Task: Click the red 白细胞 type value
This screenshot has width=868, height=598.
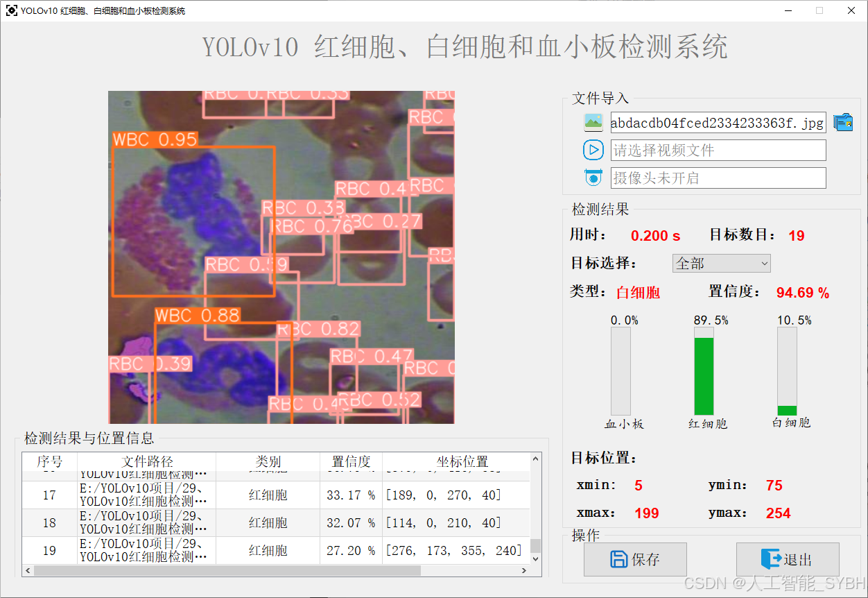Action: 638,293
